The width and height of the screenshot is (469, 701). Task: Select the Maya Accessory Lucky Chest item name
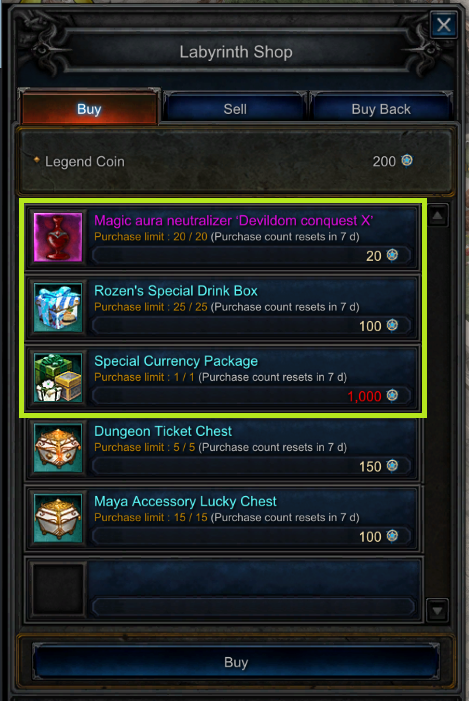click(185, 501)
